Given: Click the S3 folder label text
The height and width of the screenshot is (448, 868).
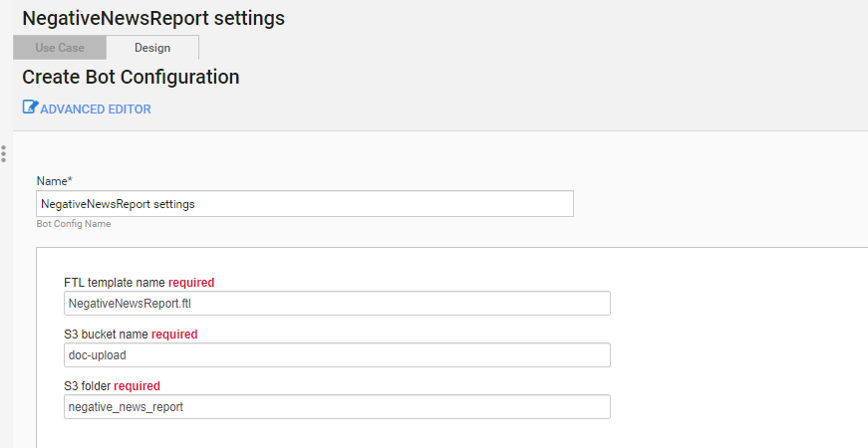Looking at the screenshot, I should pyautogui.click(x=88, y=386).
